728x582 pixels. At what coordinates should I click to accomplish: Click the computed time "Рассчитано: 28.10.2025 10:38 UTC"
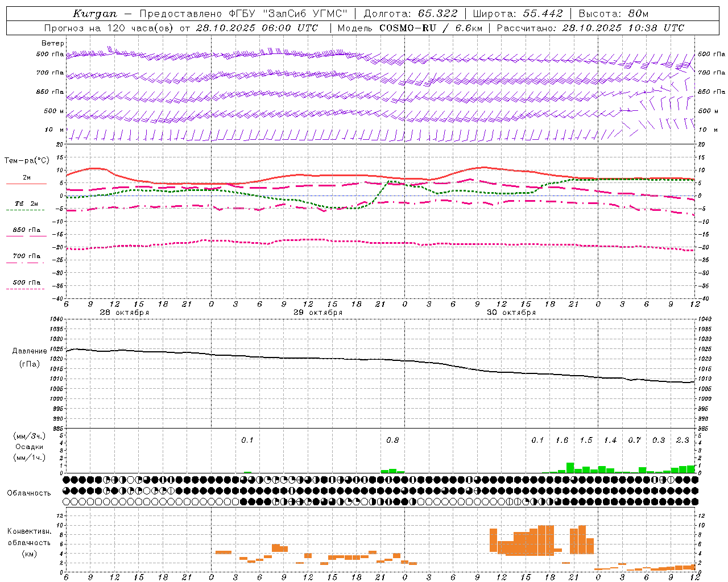(x=590, y=28)
